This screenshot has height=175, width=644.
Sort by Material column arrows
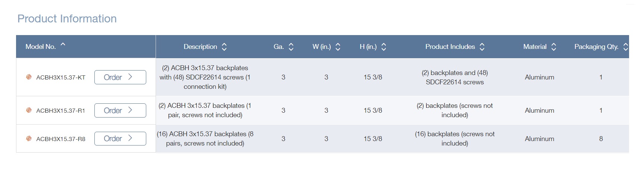(x=554, y=47)
